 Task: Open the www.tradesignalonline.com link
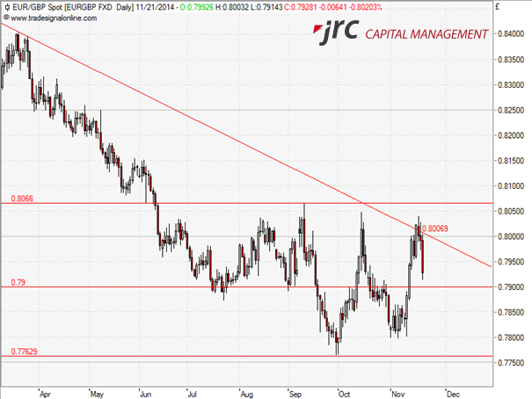(53, 18)
